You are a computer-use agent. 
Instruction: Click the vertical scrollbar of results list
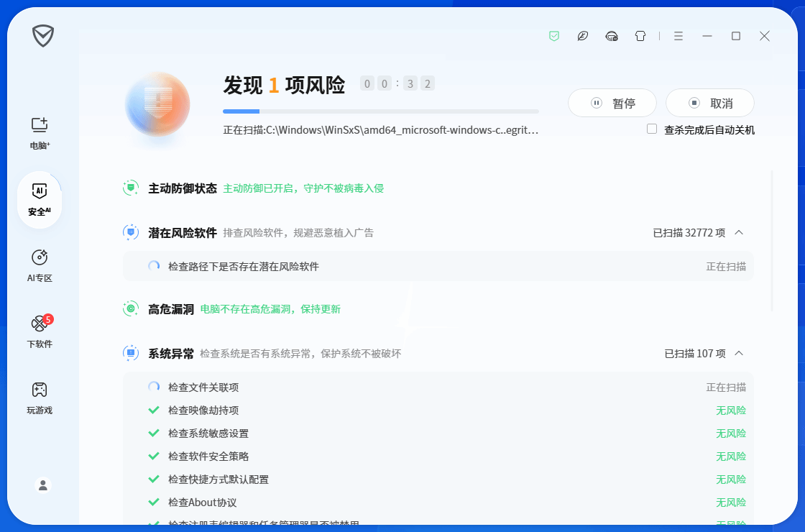[772, 242]
